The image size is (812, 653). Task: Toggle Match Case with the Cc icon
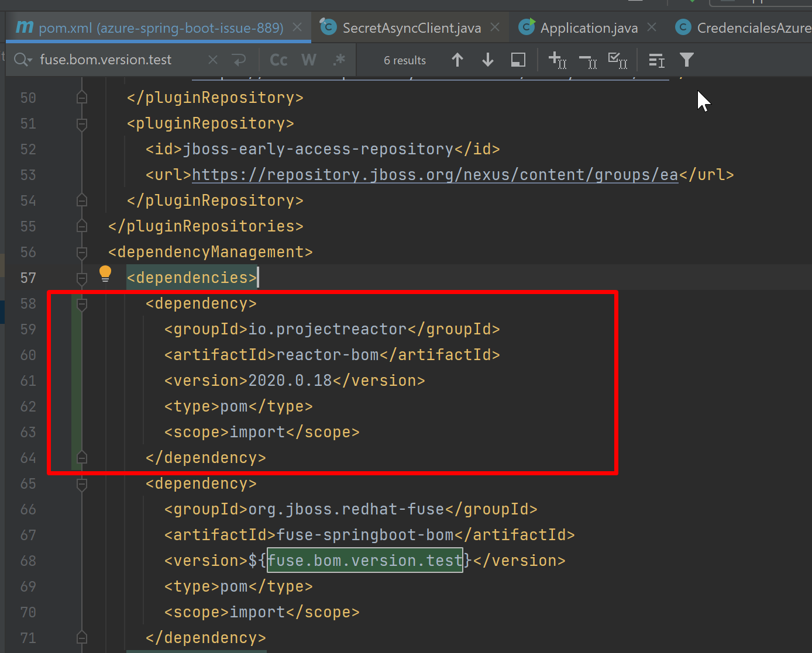pos(278,59)
